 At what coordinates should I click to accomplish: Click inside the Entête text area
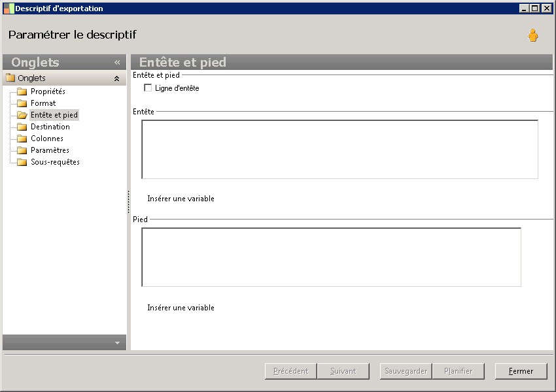point(339,150)
